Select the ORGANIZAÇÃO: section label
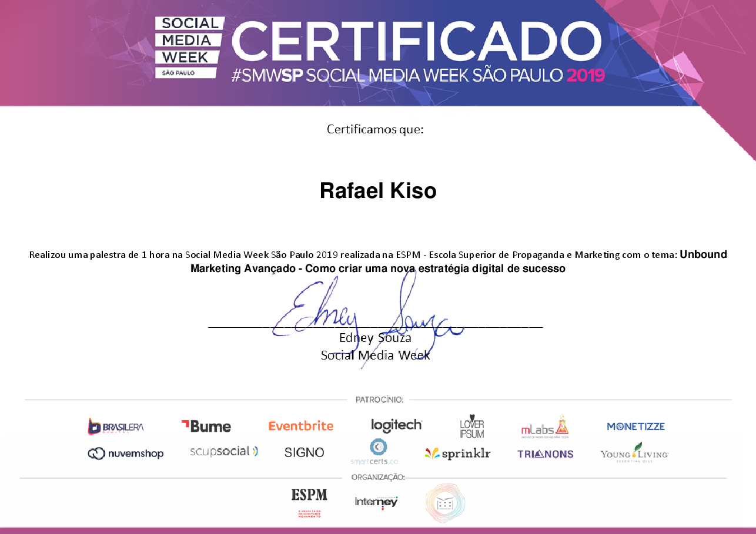 [x=378, y=477]
